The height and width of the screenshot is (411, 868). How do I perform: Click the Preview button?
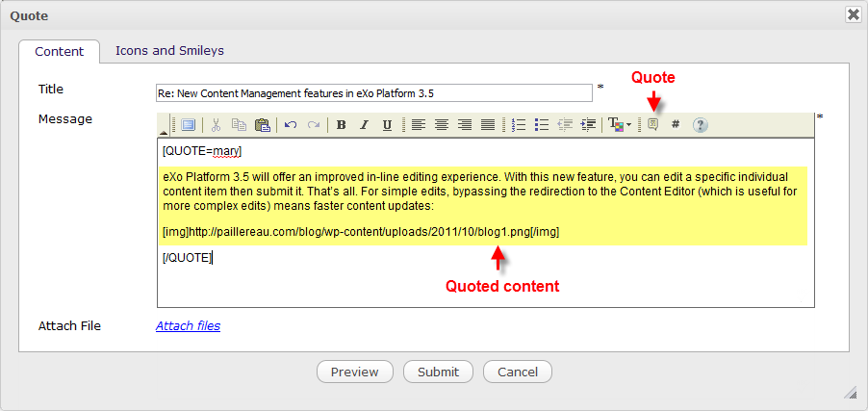[x=354, y=372]
